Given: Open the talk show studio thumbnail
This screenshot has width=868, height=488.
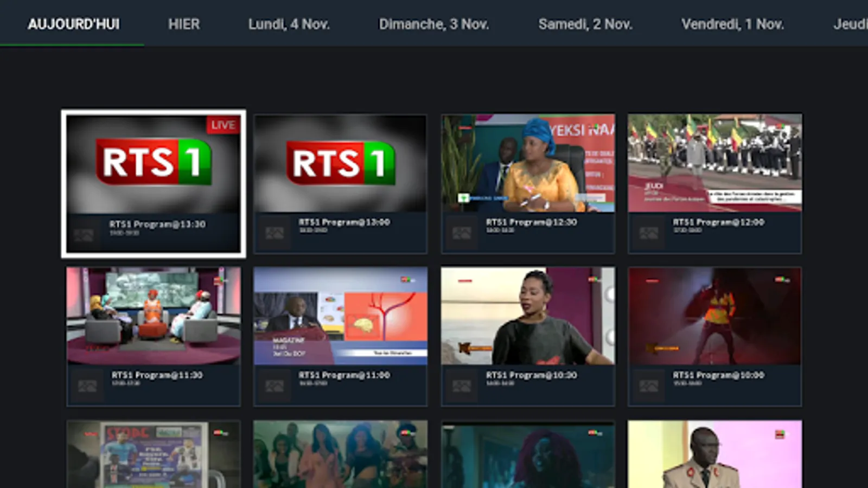Looking at the screenshot, I should point(154,316).
